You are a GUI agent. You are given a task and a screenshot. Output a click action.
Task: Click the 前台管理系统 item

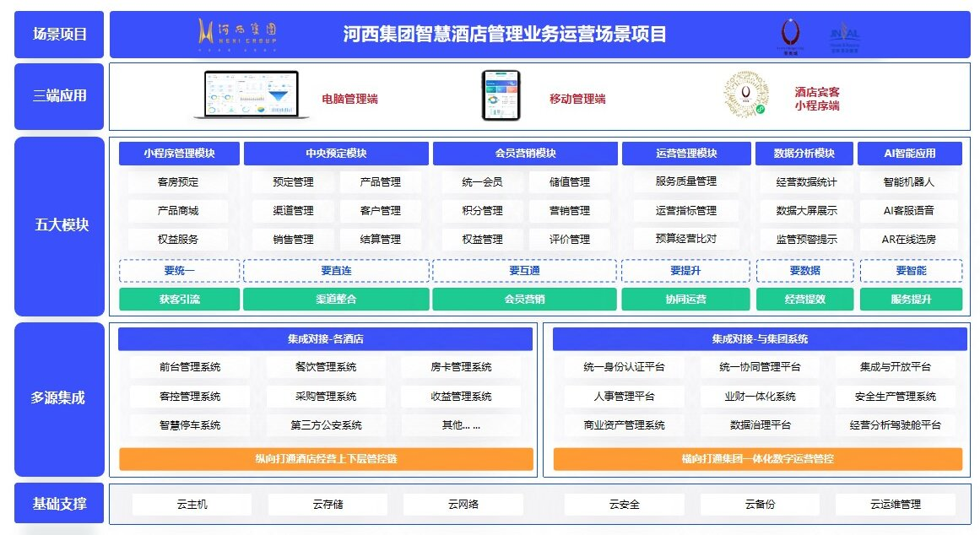pos(190,368)
